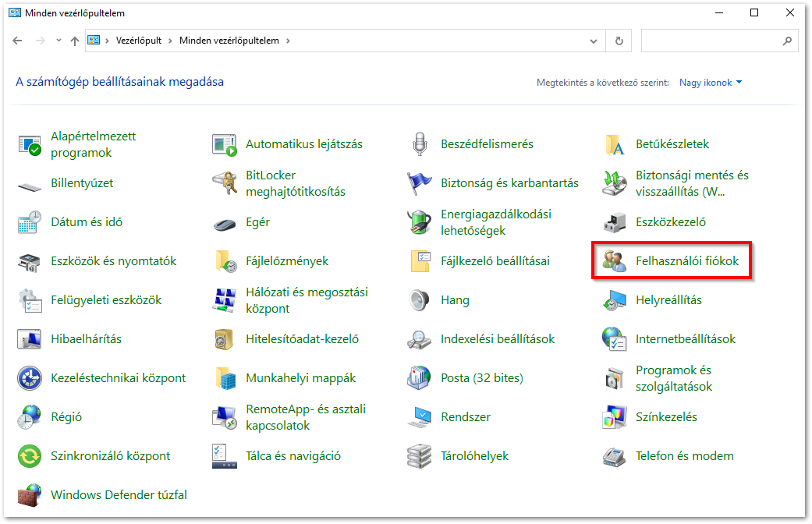
Task: Open the Rendszer link
Action: coord(466,417)
